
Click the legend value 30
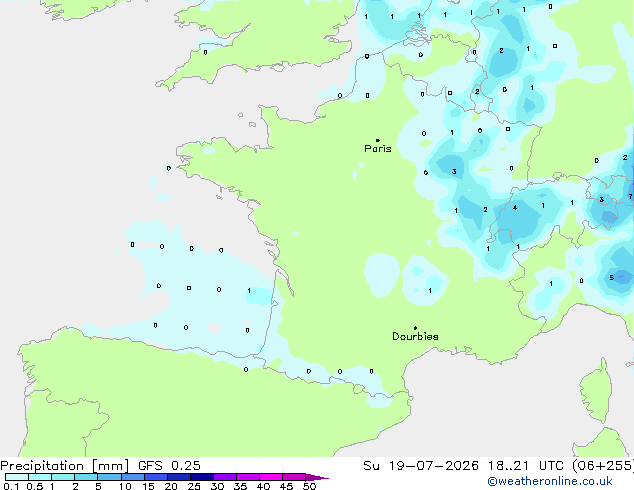[217, 486]
